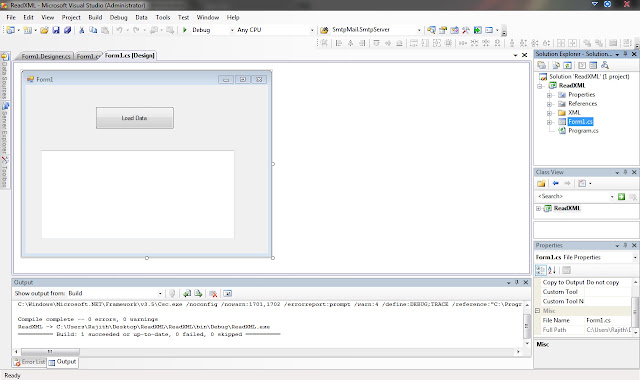Open the Debug menu
The image size is (640, 380).
tap(118, 18)
